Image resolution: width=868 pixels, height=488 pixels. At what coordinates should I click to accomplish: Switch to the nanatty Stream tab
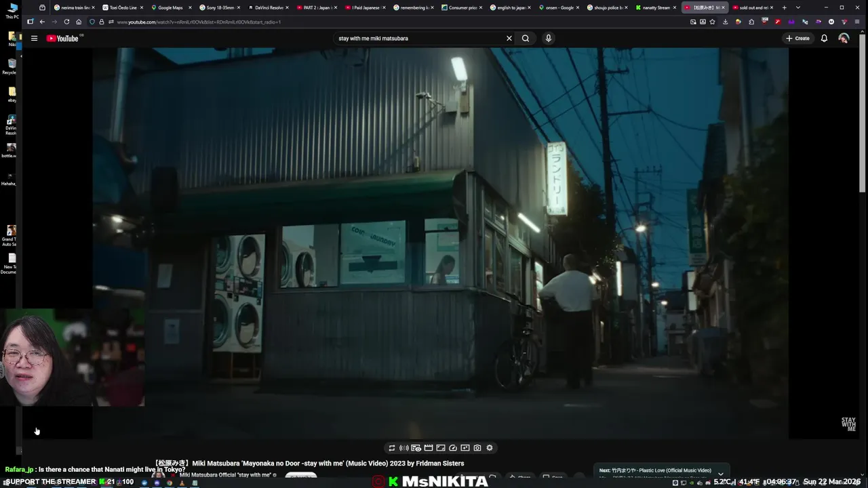tap(656, 7)
